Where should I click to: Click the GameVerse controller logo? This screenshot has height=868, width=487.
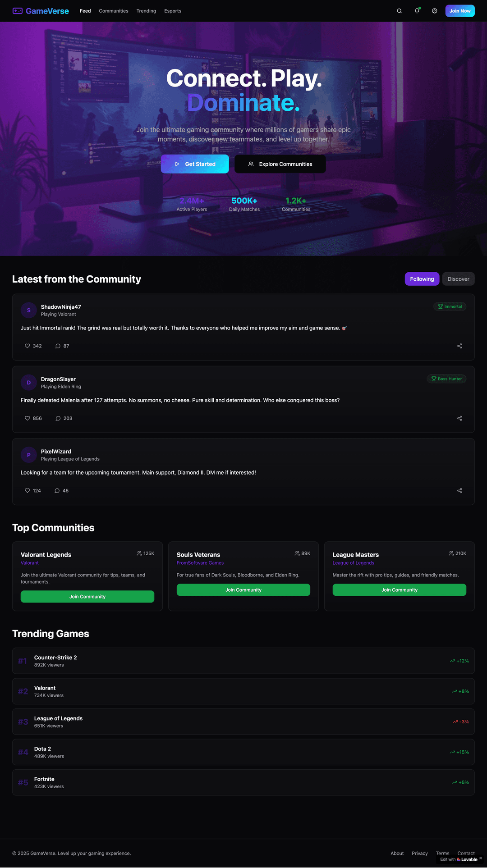tap(18, 11)
